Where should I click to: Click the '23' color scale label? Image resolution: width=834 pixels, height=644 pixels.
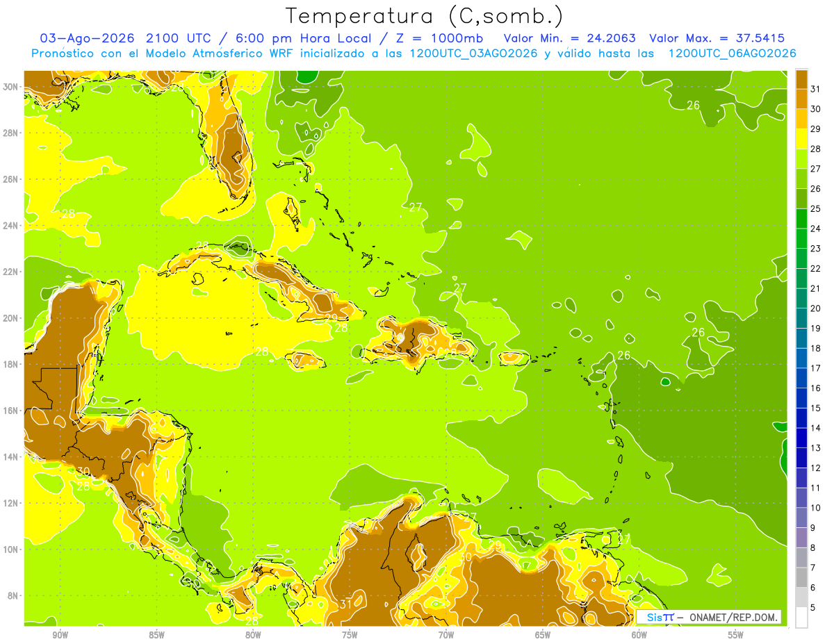(815, 249)
